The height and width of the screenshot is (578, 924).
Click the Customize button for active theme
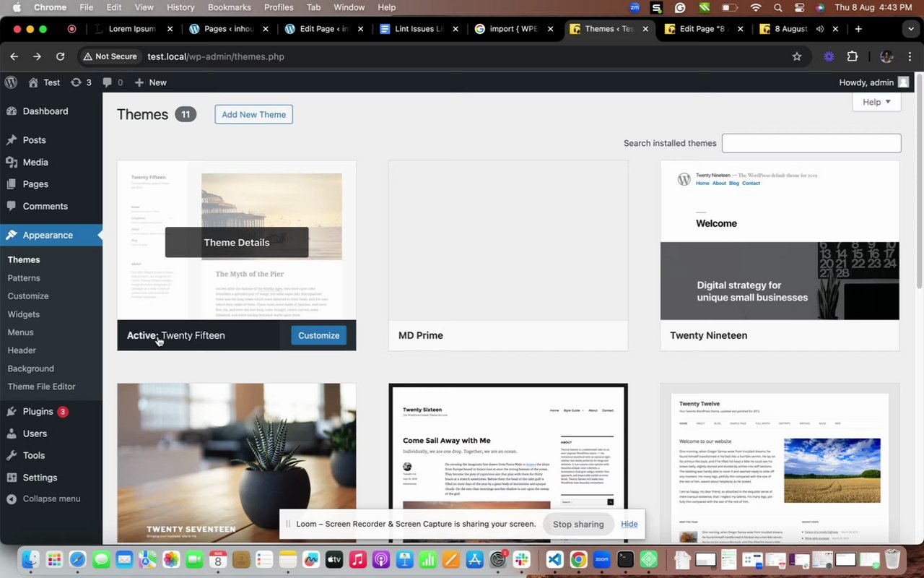point(318,335)
